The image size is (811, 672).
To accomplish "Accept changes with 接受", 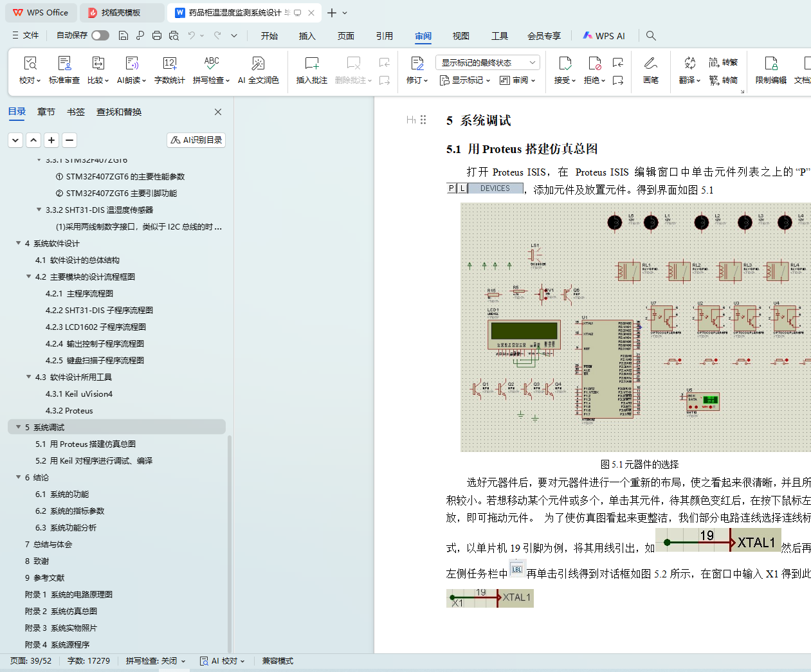I will [x=565, y=70].
